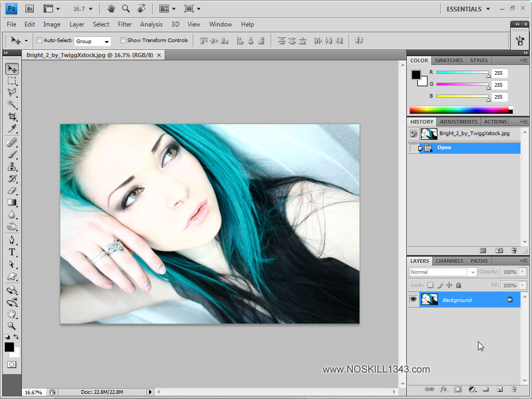Click the Rotate View tool in top bar

(x=141, y=8)
